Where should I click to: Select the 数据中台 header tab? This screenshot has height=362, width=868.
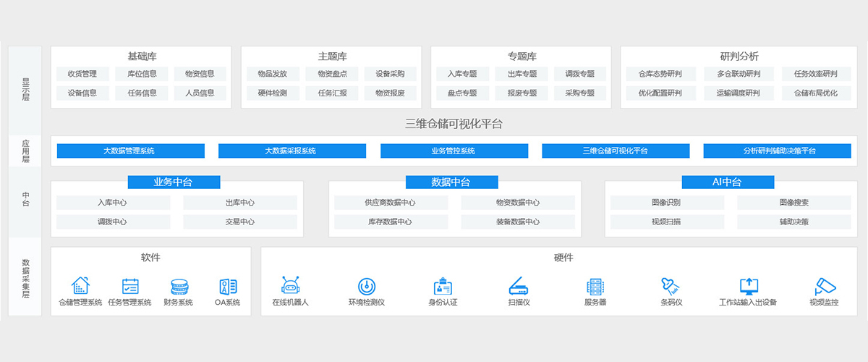pyautogui.click(x=452, y=182)
